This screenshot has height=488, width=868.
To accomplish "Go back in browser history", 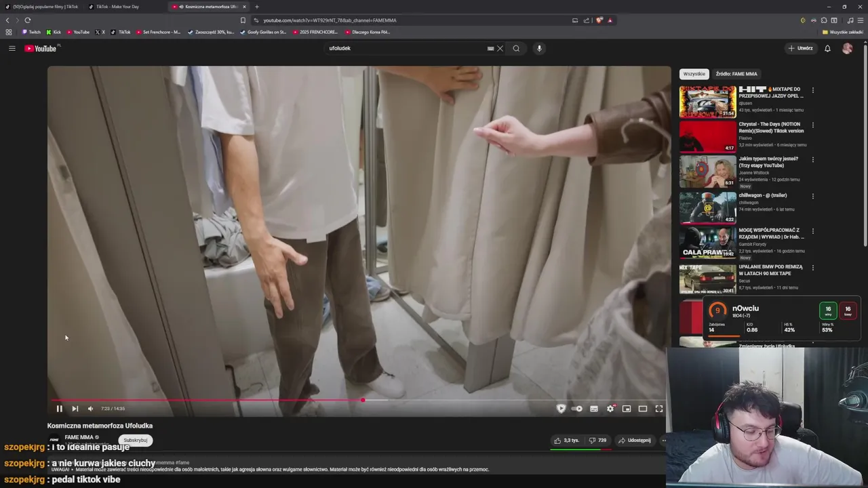I will tap(7, 20).
